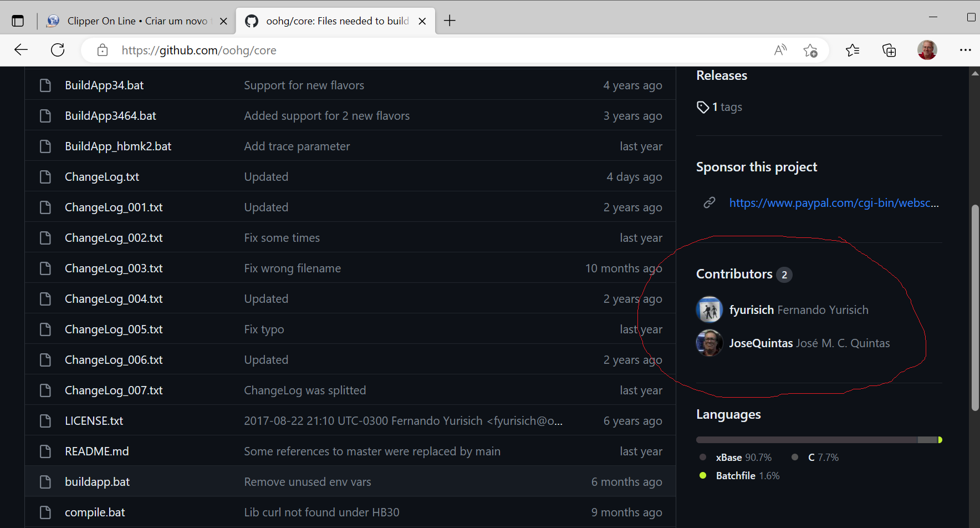Open the BuildApp3464.bat file
This screenshot has height=528, width=980.
coord(111,116)
